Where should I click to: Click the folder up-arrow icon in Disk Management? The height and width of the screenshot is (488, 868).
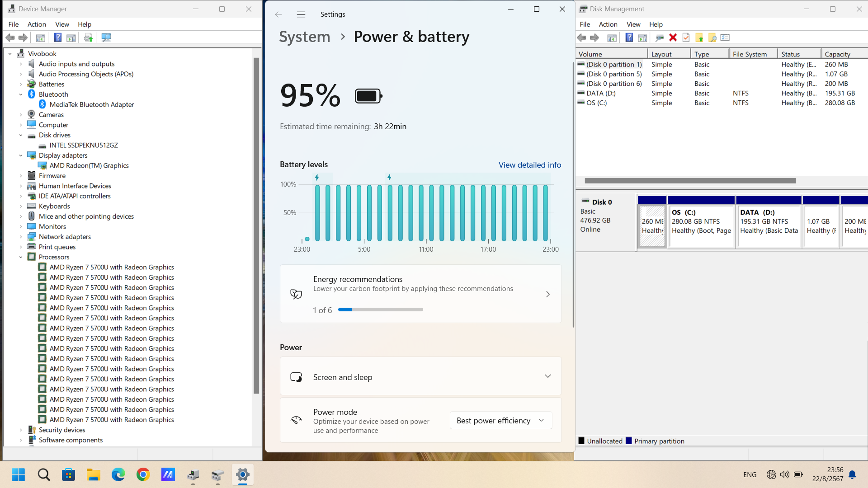pos(699,38)
